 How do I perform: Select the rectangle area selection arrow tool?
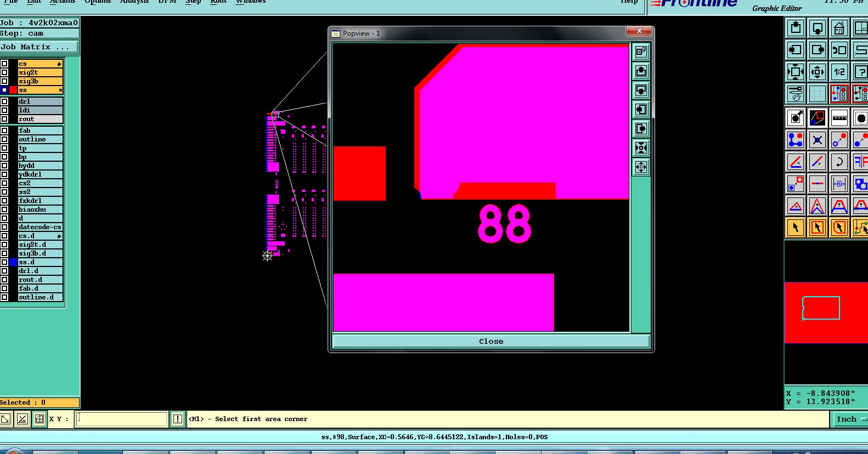click(818, 228)
